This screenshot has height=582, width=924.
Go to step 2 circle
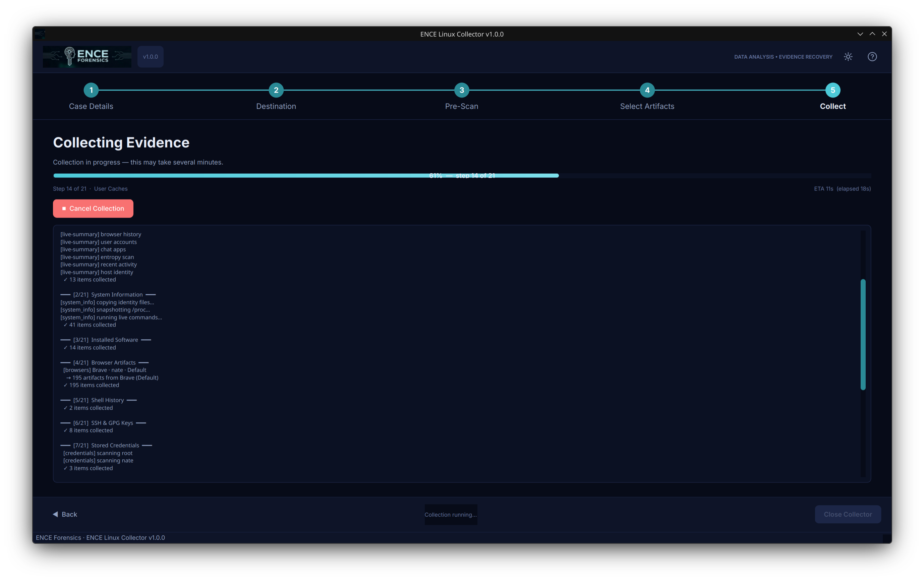(x=276, y=90)
